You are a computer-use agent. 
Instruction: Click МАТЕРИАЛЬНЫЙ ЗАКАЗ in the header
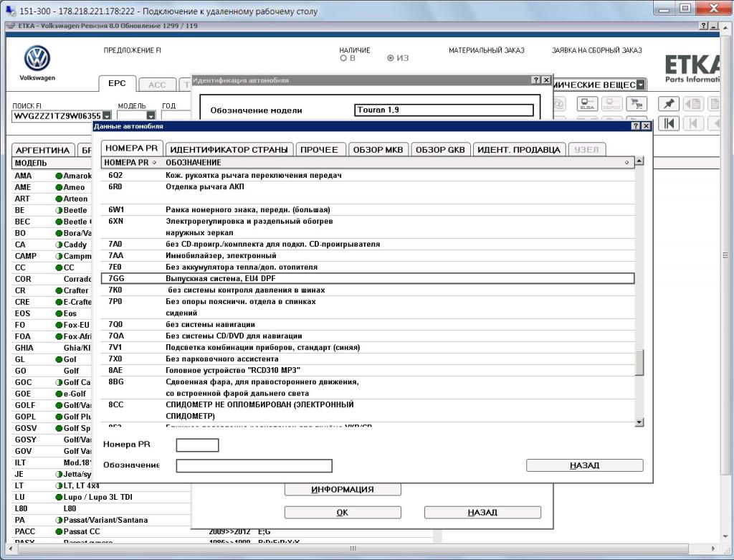[487, 50]
